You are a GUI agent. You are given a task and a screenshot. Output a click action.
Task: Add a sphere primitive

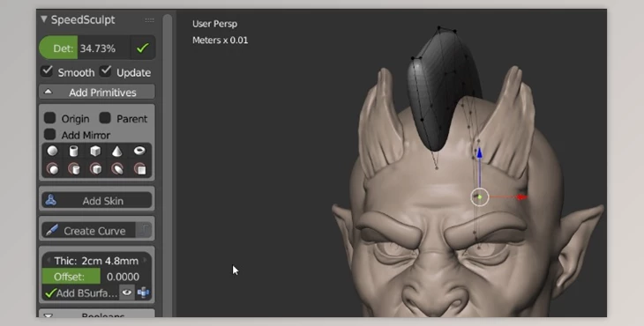coord(52,151)
